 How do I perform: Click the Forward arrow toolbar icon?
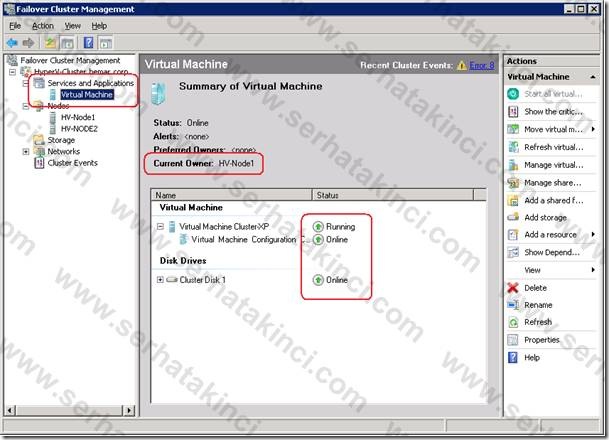tap(28, 43)
